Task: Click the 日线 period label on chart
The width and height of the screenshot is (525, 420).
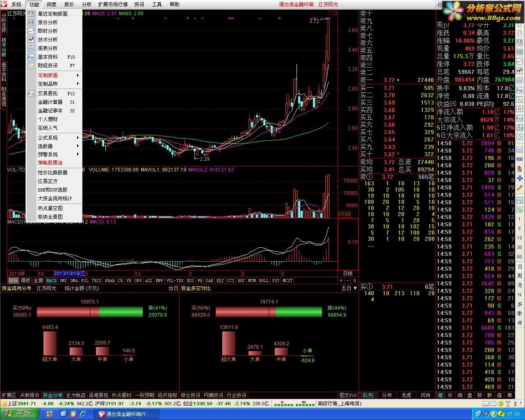Action: (347, 274)
